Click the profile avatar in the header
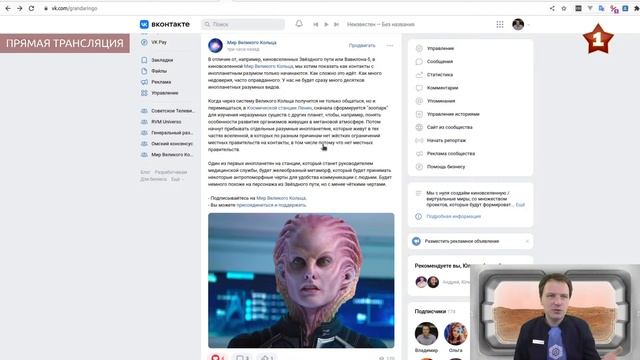The width and height of the screenshot is (640, 360). click(x=518, y=24)
